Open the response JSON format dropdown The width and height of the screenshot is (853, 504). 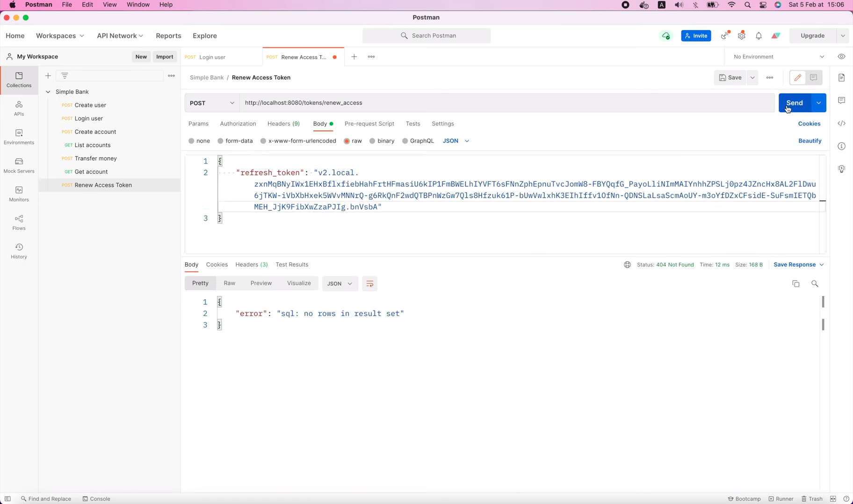click(340, 284)
